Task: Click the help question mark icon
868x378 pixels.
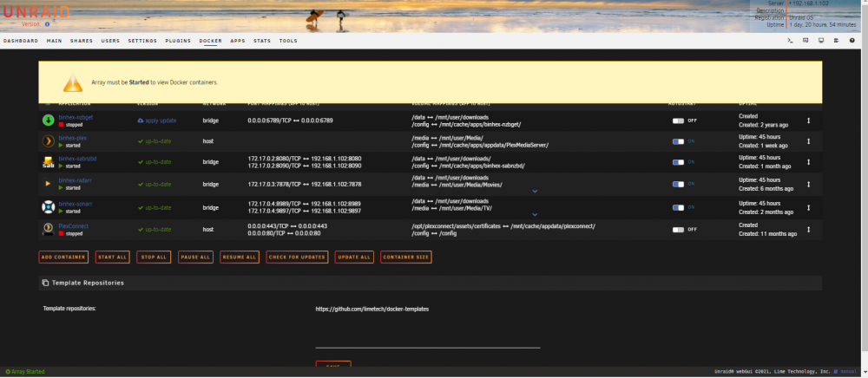Action: pyautogui.click(x=852, y=41)
